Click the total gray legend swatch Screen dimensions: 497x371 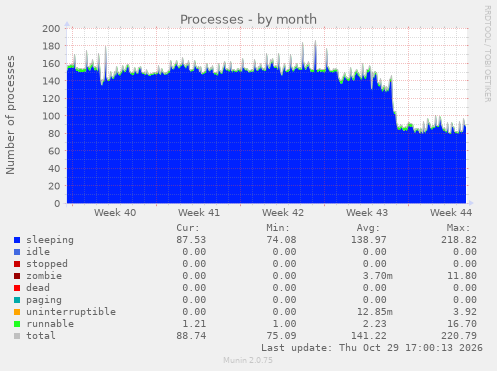17,336
